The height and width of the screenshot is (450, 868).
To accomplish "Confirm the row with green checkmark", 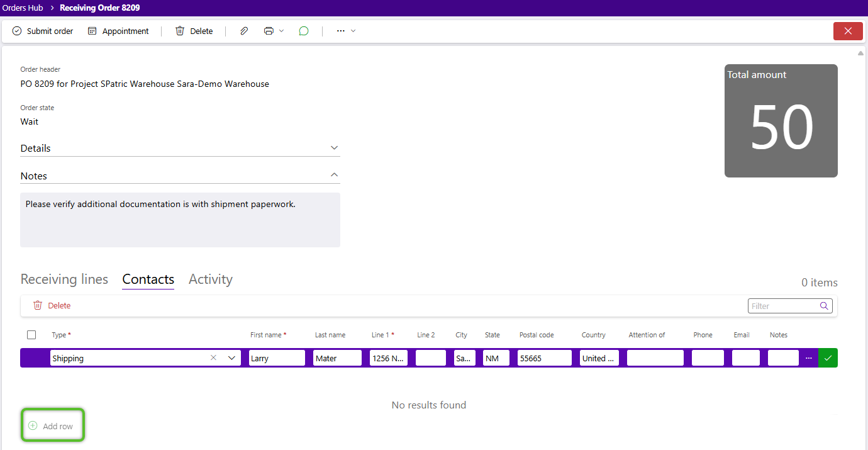I will (828, 358).
